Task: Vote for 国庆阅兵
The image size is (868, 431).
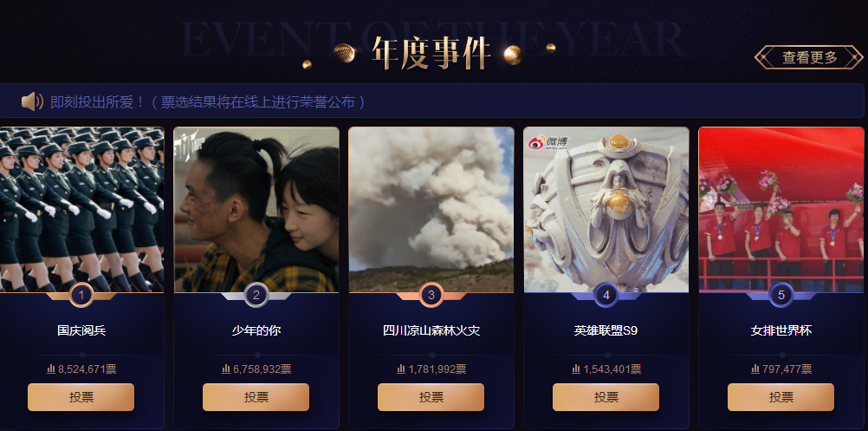Action: pos(81,397)
